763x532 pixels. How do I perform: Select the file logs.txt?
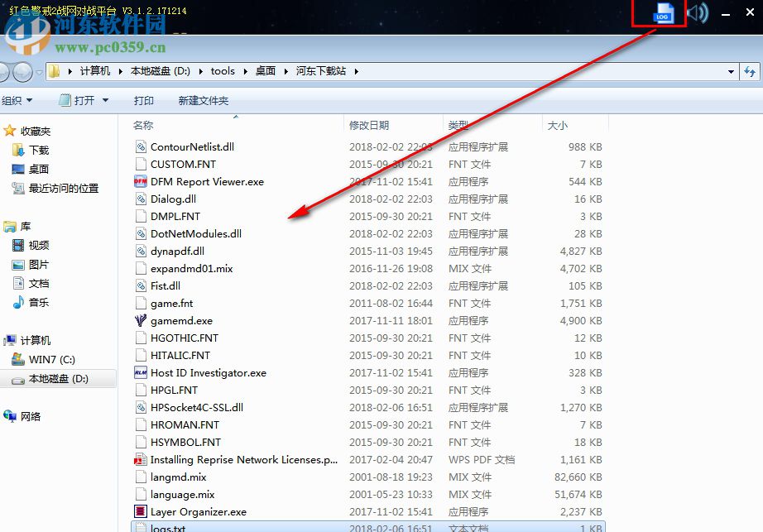click(x=368, y=527)
